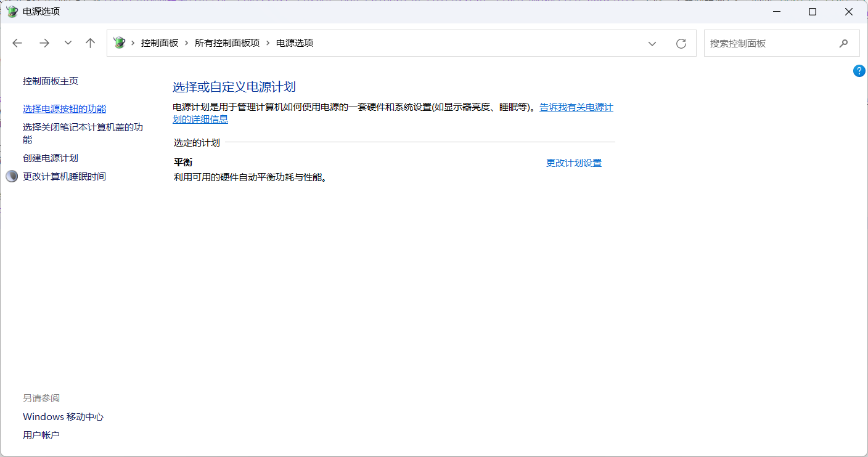Viewport: 868px width, 457px height.
Task: Select the 平衡 power plan name
Action: click(x=183, y=163)
